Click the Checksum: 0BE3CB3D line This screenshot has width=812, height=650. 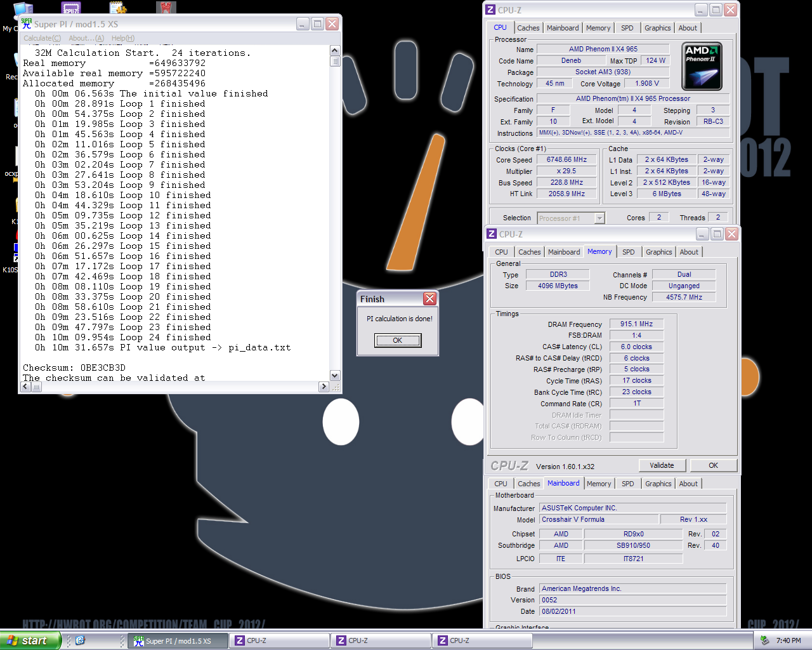[x=74, y=368]
